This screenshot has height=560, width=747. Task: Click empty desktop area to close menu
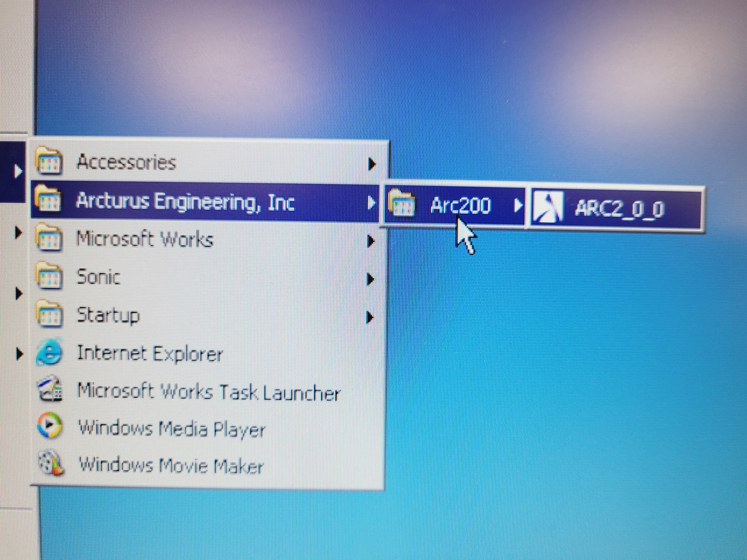point(562,389)
